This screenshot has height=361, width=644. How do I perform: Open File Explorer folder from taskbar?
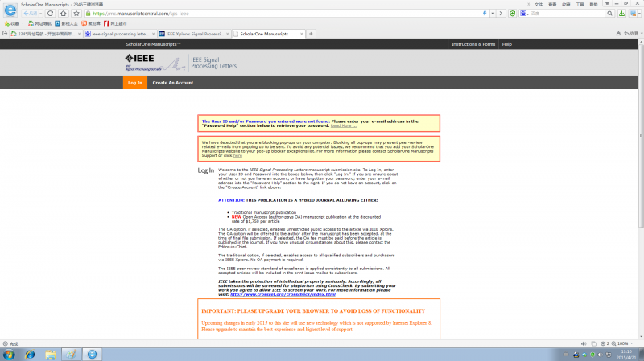[51, 355]
